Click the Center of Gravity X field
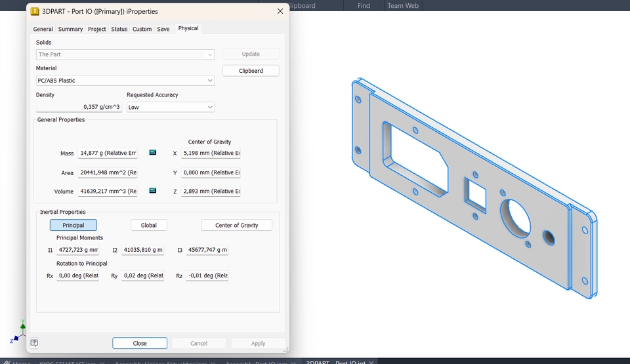630x364 pixels. (211, 153)
